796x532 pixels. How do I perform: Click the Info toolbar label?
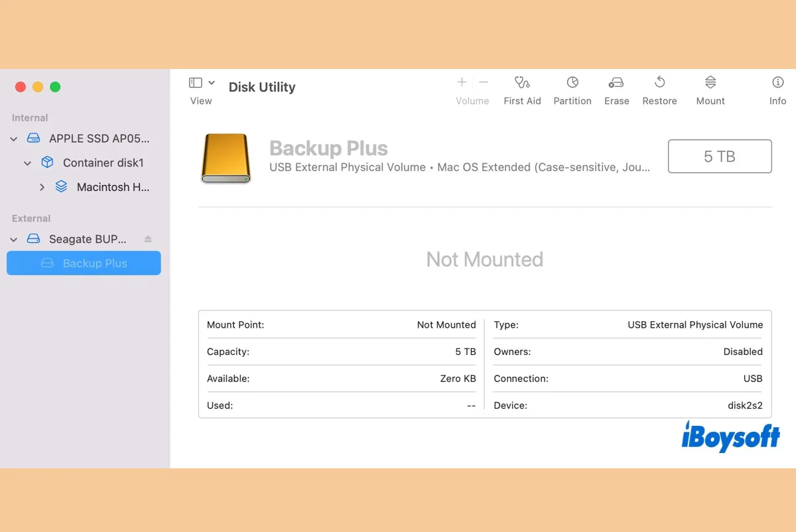click(x=778, y=101)
